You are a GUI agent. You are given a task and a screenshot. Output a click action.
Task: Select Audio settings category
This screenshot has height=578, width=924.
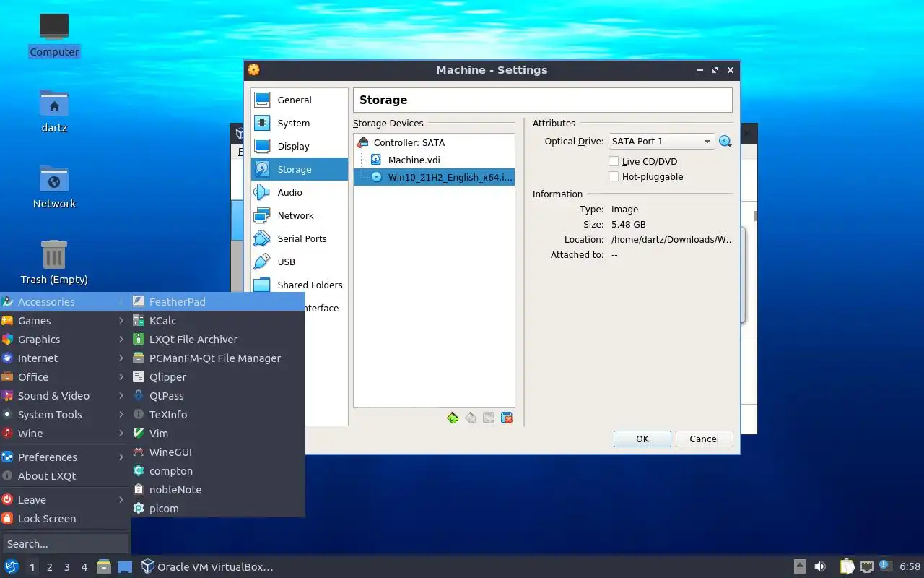tap(300, 192)
